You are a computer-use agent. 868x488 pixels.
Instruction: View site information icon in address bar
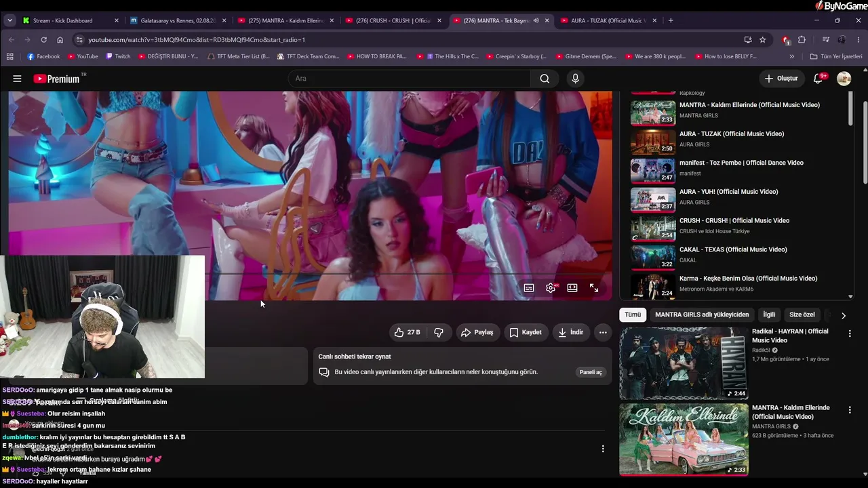(79, 40)
